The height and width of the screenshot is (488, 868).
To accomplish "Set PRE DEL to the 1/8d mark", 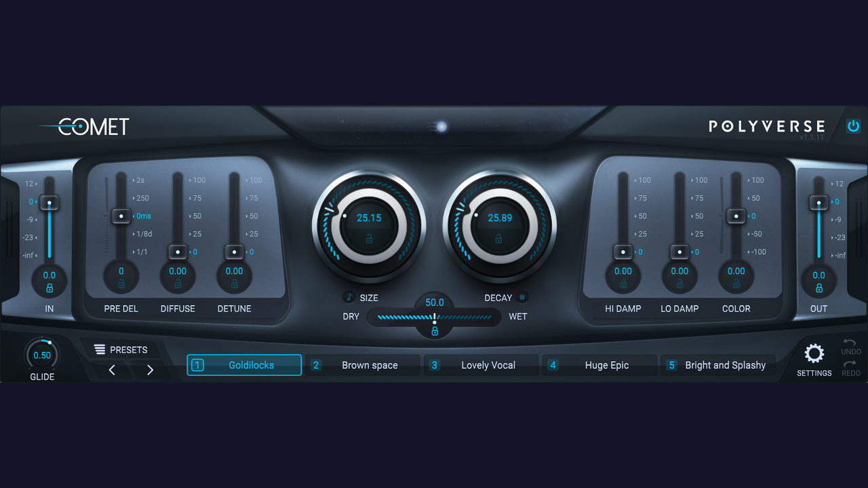I will pyautogui.click(x=143, y=234).
